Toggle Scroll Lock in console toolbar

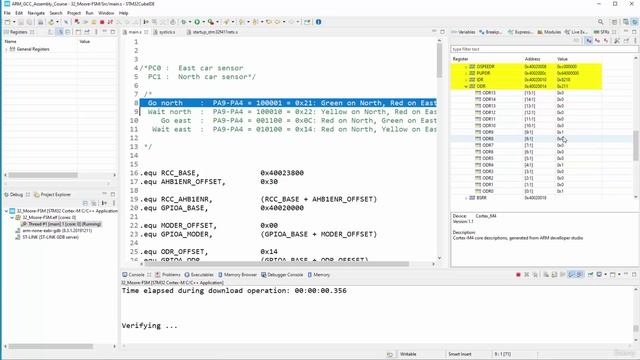click(554, 275)
